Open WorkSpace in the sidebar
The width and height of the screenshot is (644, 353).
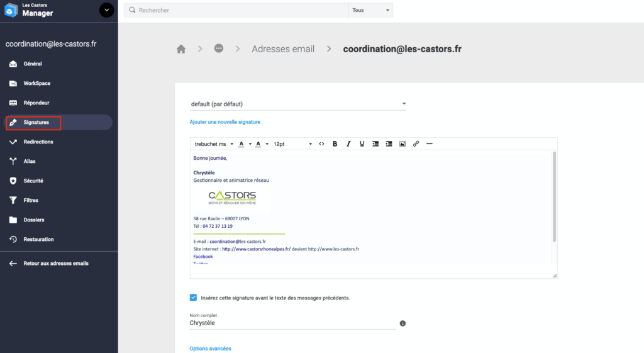[x=58, y=84]
